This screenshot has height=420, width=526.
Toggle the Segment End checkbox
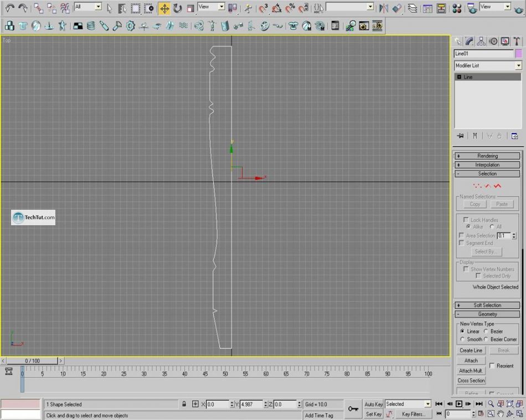point(461,243)
